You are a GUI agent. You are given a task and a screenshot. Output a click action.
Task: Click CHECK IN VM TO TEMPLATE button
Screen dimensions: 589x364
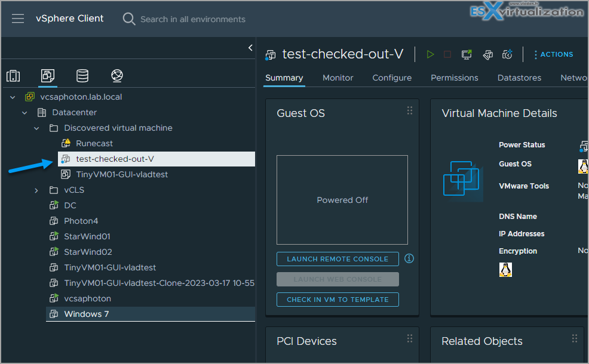point(338,300)
